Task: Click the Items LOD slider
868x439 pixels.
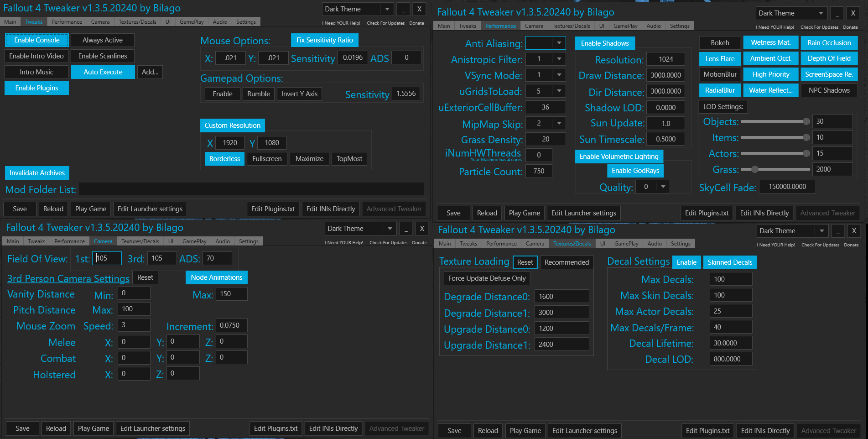Action: pyautogui.click(x=775, y=137)
